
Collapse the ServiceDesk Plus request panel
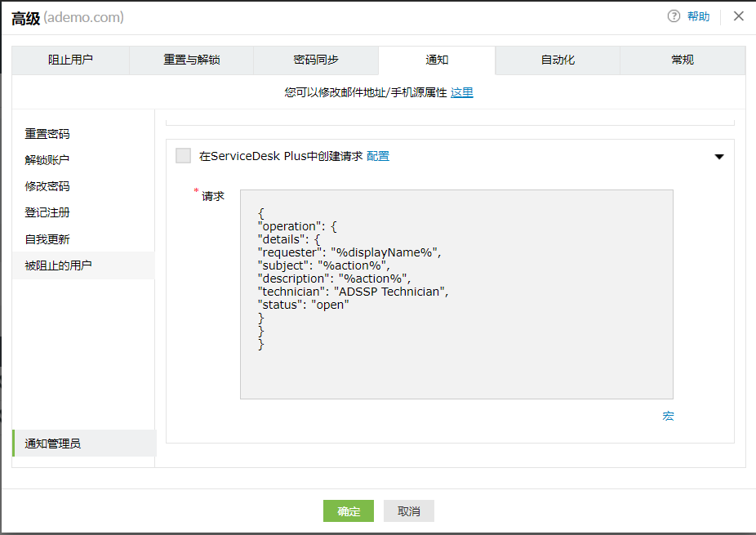click(719, 155)
